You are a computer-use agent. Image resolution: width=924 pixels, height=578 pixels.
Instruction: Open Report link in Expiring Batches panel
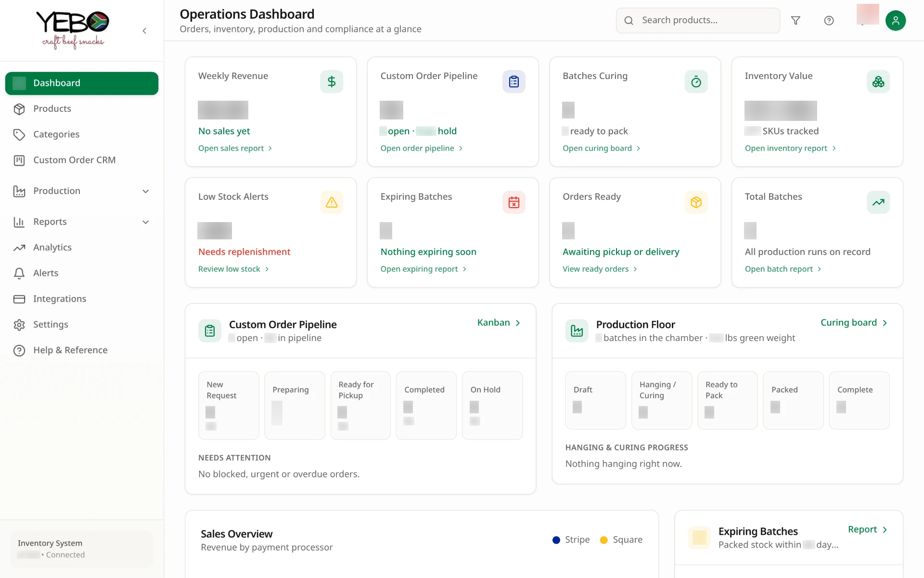click(868, 530)
